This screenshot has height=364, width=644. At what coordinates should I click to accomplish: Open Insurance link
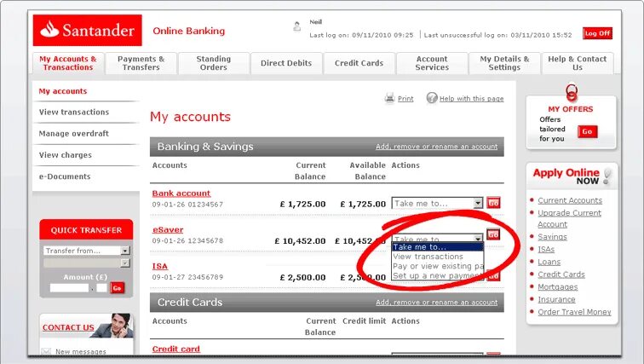click(556, 299)
